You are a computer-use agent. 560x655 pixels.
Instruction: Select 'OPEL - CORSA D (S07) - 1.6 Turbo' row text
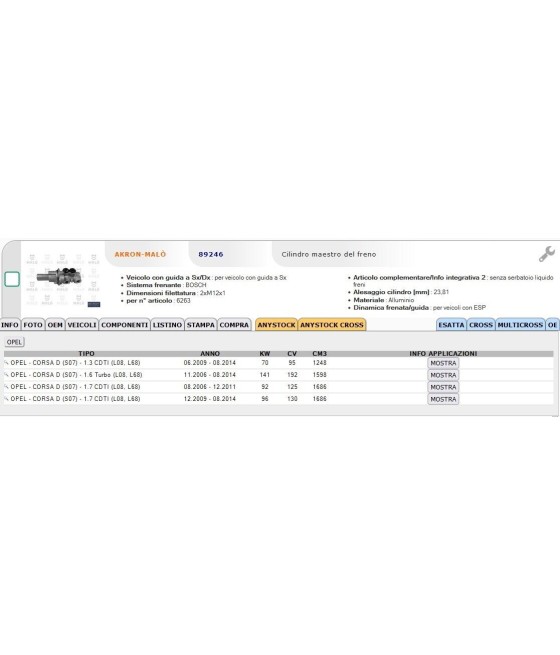pyautogui.click(x=76, y=375)
